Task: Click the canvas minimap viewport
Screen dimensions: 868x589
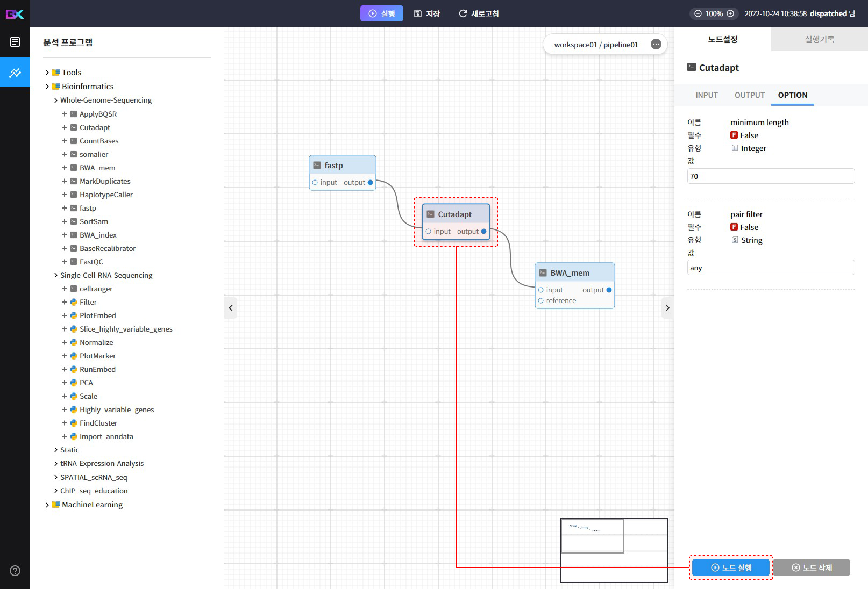Action: click(x=593, y=536)
